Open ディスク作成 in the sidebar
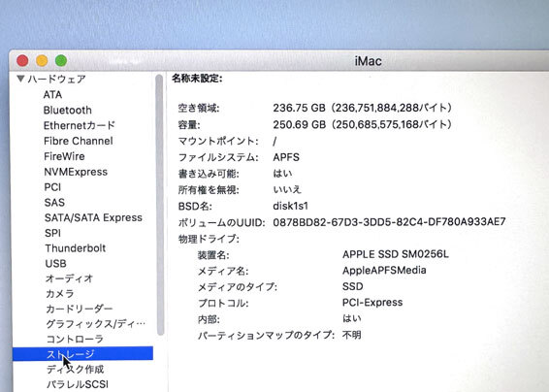This screenshot has height=392, width=549. coord(75,370)
